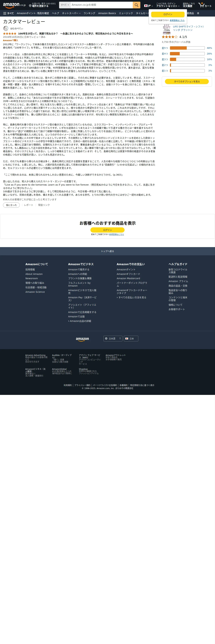
Task: Click the review title 100年生き切って
Action: click(75, 33)
